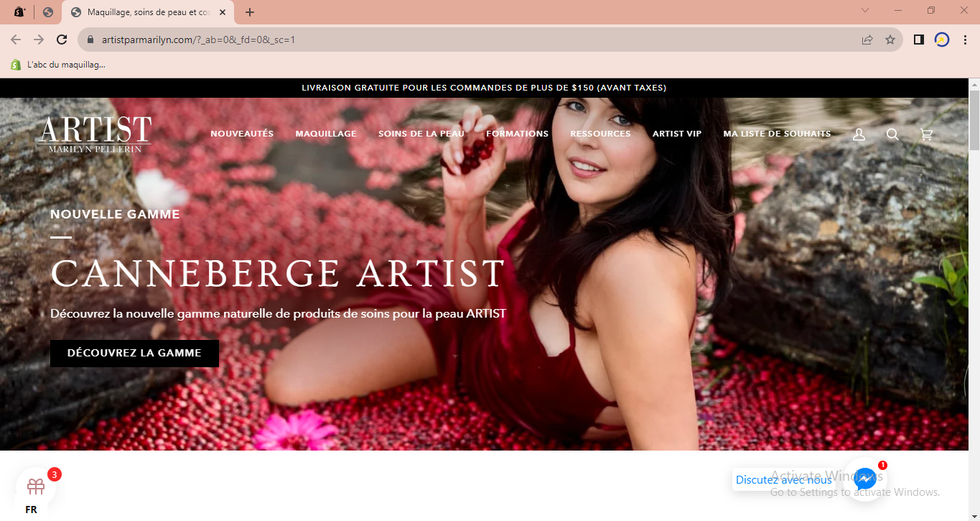Open the rewards gift icon

pos(36,487)
